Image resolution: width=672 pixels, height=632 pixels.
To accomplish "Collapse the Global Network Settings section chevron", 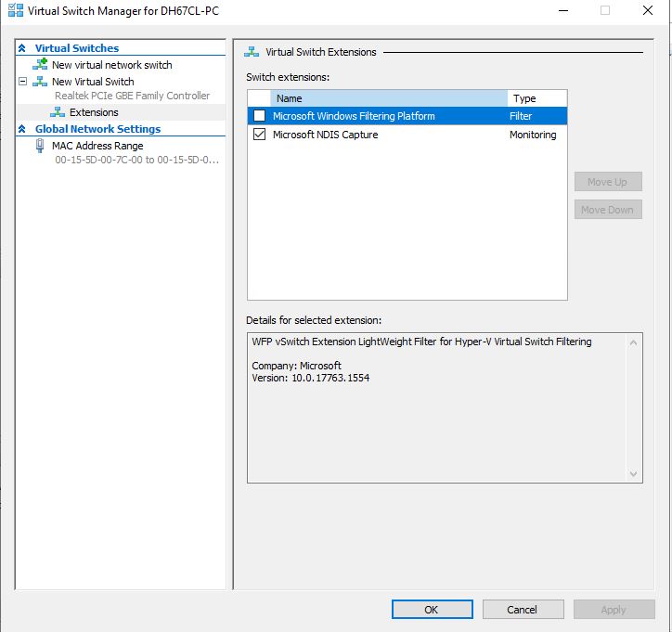I will tap(22, 129).
